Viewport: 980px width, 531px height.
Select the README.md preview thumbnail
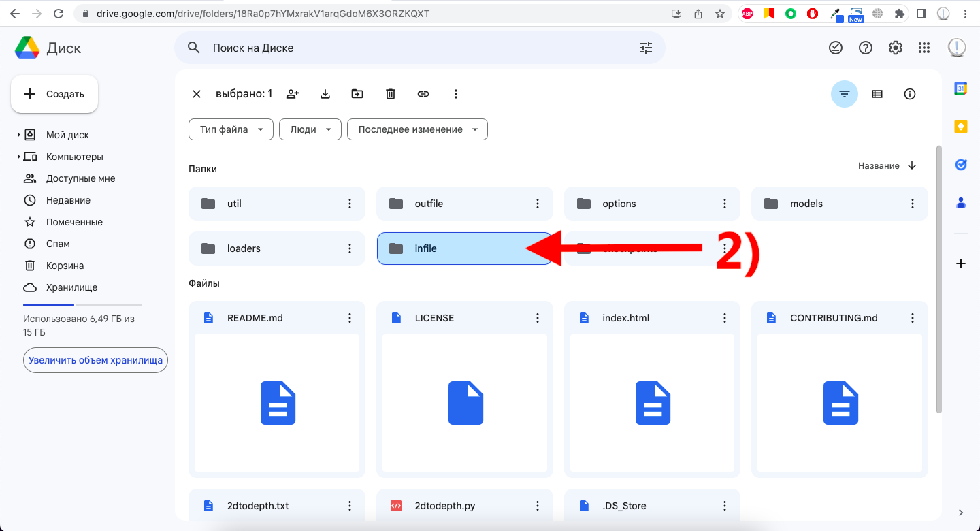point(277,403)
